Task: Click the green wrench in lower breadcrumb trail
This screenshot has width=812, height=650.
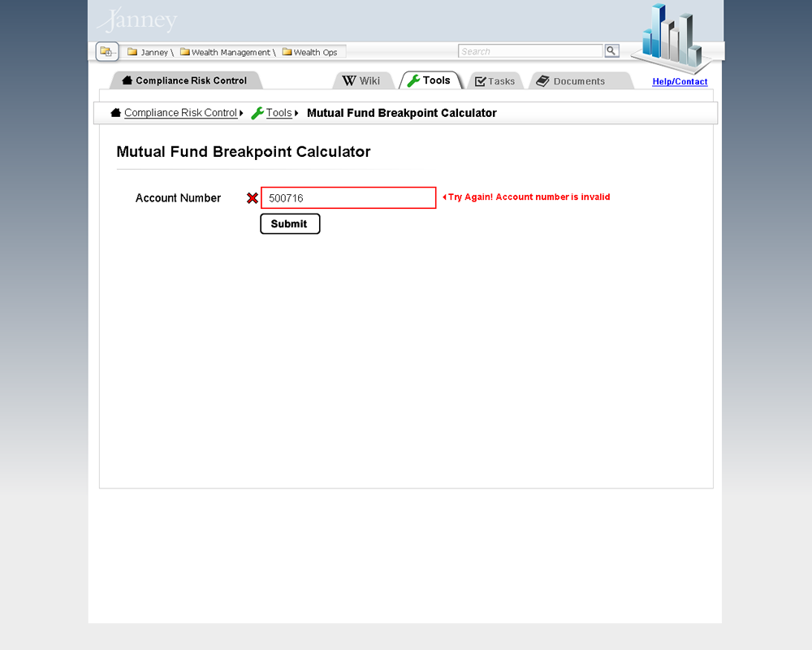Action: (x=257, y=113)
